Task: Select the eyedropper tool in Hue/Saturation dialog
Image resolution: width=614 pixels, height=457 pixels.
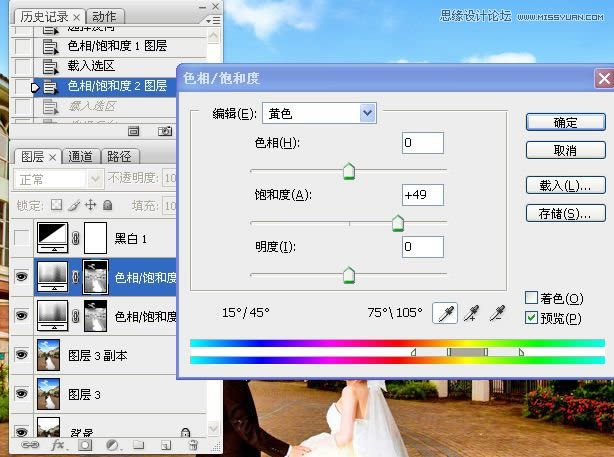Action: click(x=444, y=314)
